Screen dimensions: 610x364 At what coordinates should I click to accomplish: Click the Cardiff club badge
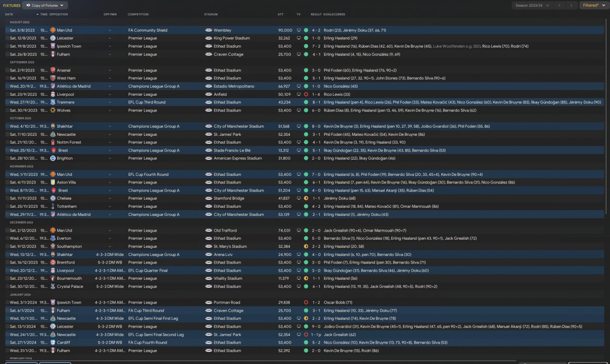(53, 343)
